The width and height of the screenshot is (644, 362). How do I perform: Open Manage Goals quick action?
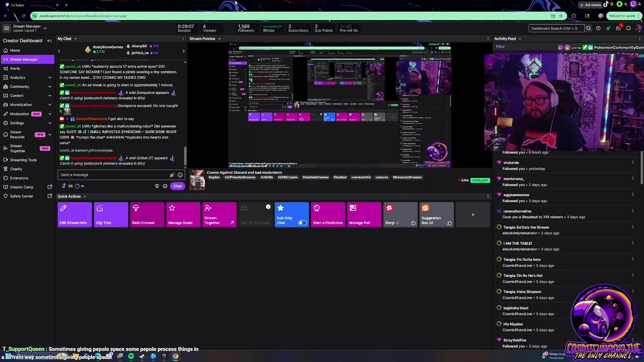click(x=183, y=215)
